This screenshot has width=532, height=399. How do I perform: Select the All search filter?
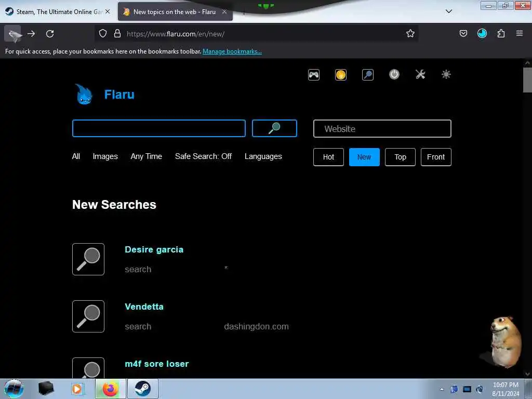76,156
